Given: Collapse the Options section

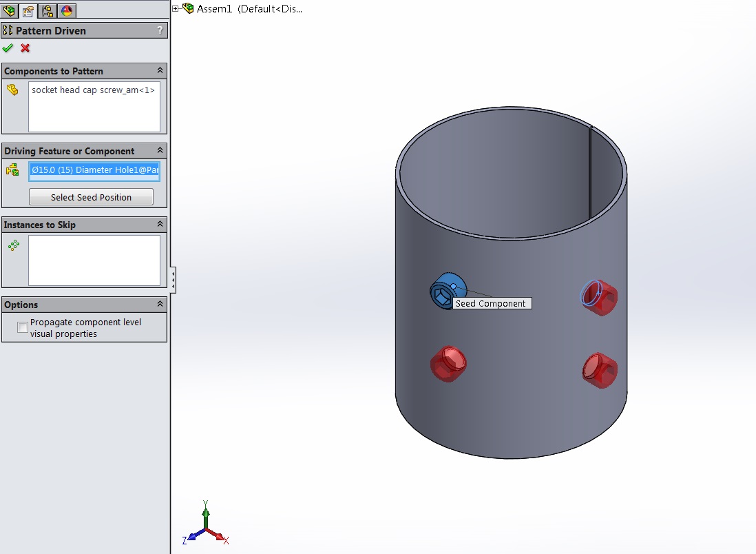Looking at the screenshot, I should coord(160,305).
